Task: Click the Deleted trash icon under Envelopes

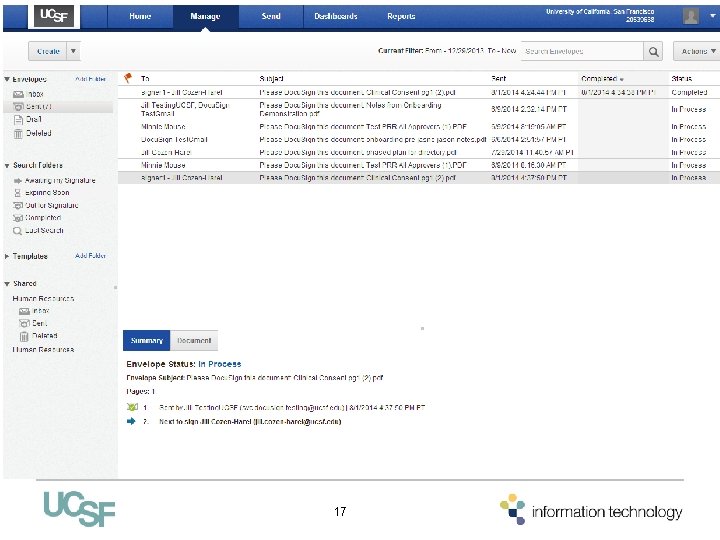Action: (x=18, y=134)
